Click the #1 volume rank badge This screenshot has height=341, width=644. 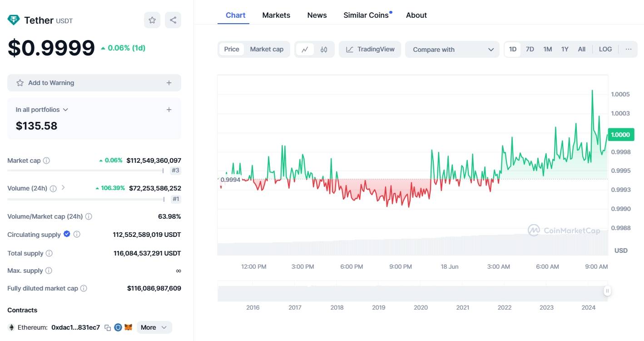176,199
